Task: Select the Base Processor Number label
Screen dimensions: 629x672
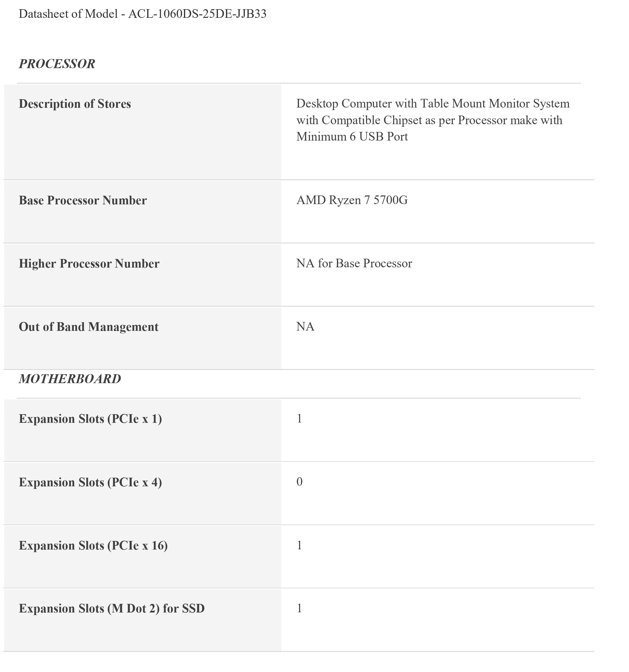Action: click(x=83, y=200)
